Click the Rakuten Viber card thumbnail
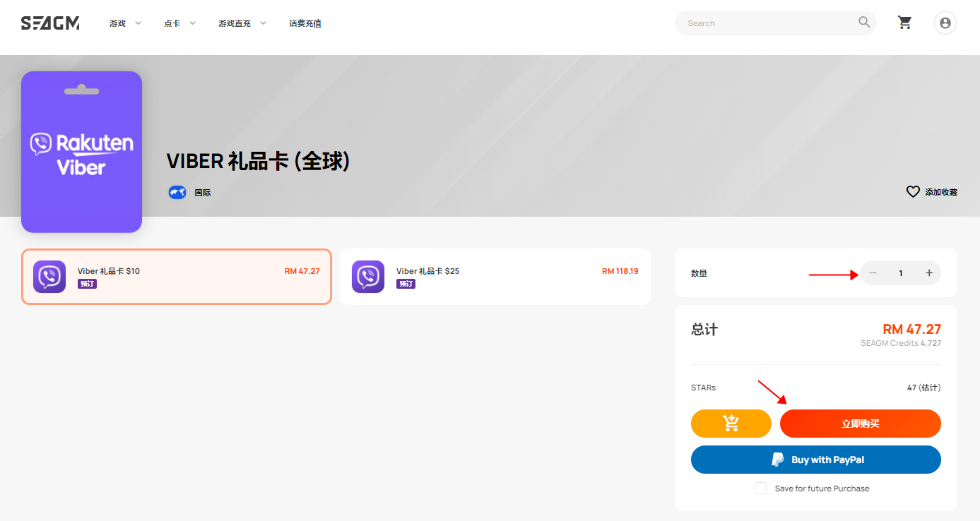The image size is (980, 521). [x=82, y=152]
